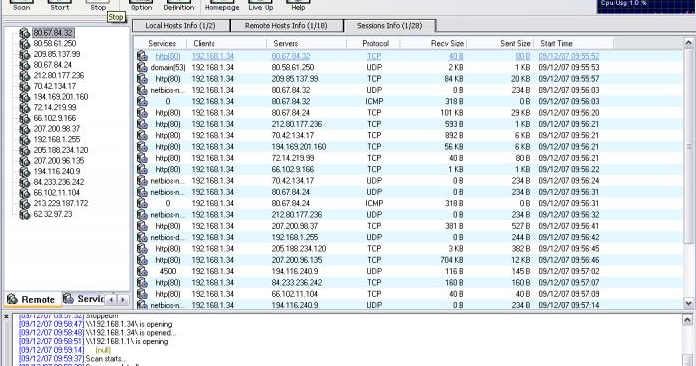Click start time 09/12/07 09:57:02 cell

tap(569, 271)
